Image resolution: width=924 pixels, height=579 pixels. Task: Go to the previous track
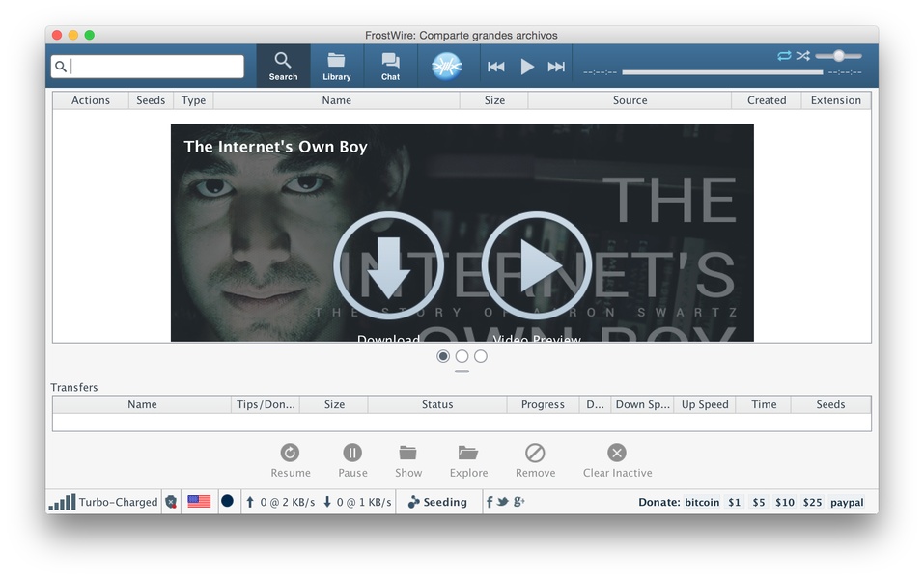tap(495, 67)
